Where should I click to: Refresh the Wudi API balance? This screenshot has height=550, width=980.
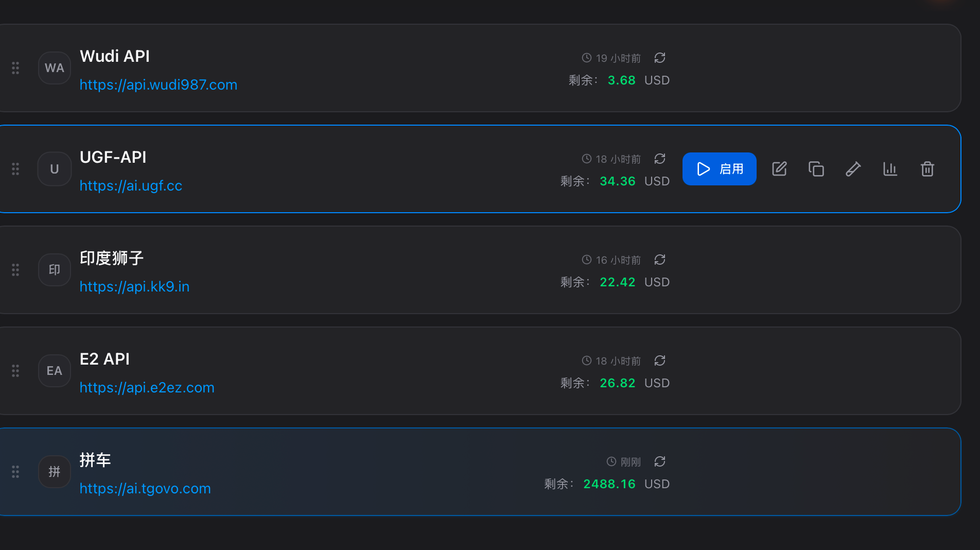pos(660,58)
